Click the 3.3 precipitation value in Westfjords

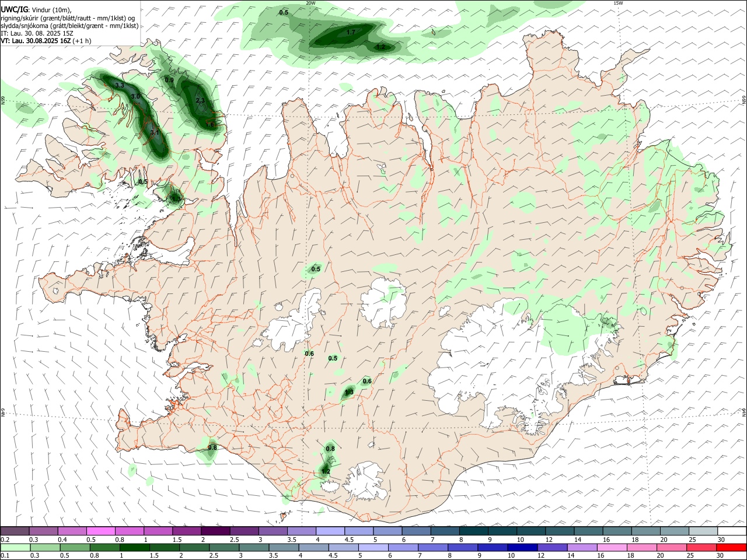pos(120,86)
